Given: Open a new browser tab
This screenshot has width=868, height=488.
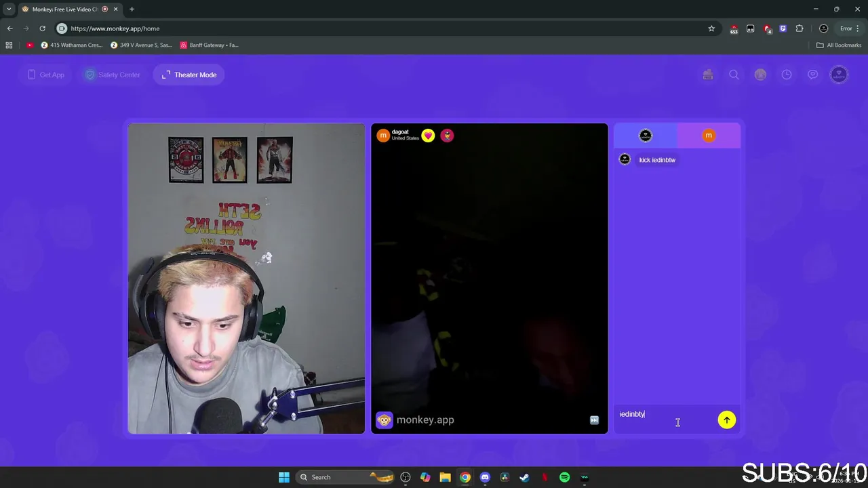Looking at the screenshot, I should coord(132,9).
